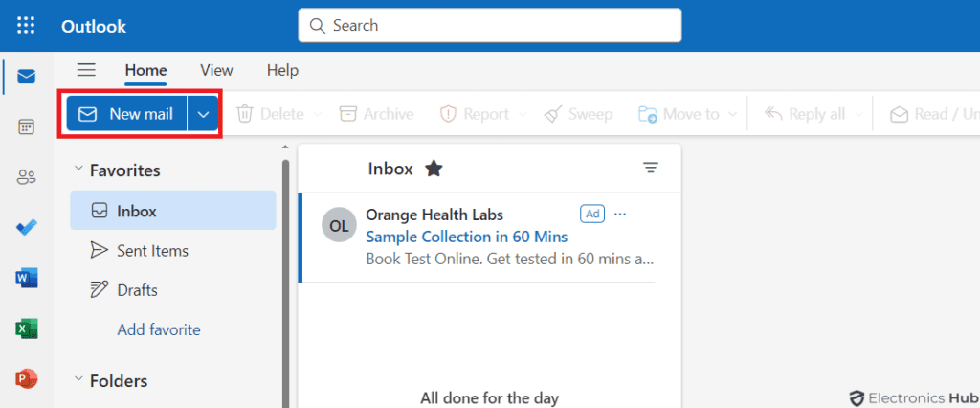Open the Sent Items folder
This screenshot has height=408, width=980.
152,251
